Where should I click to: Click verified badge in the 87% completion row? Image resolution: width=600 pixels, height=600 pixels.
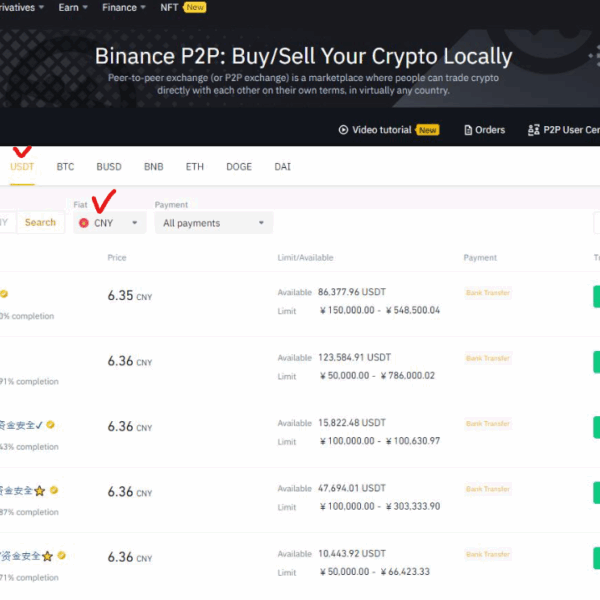click(x=54, y=490)
